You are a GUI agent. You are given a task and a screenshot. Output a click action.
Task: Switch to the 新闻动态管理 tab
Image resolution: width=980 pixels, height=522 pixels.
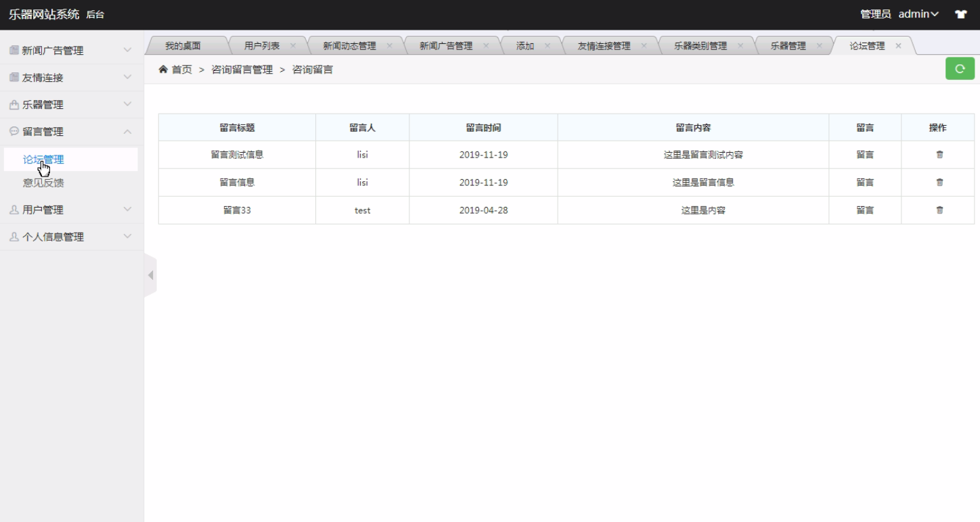click(349, 46)
